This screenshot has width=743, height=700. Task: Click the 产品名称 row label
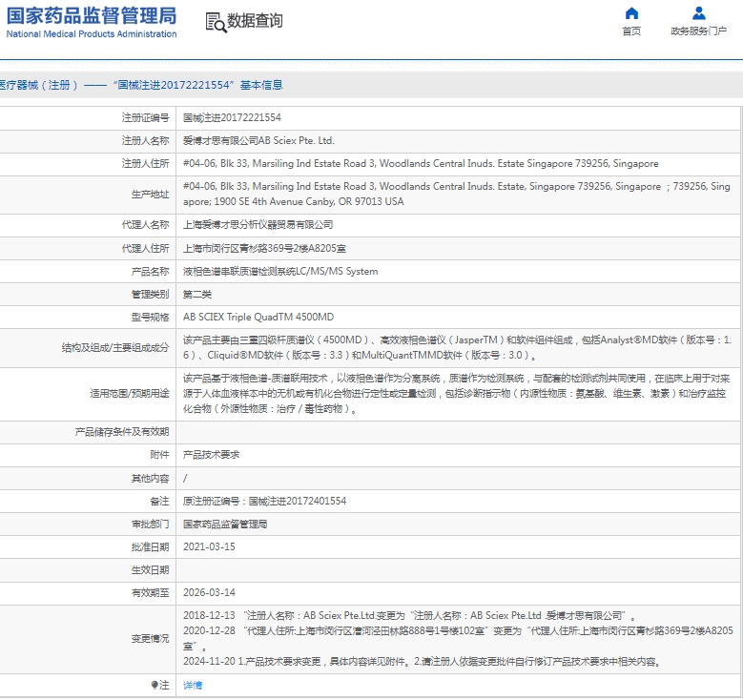[150, 272]
